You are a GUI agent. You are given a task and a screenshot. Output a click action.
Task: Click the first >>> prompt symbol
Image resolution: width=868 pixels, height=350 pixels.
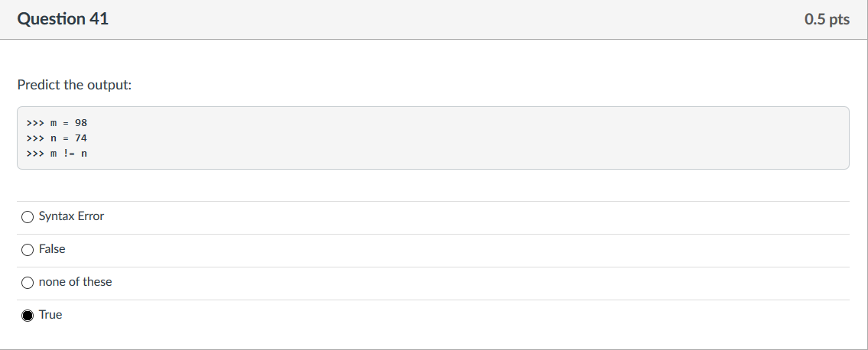[x=35, y=123]
